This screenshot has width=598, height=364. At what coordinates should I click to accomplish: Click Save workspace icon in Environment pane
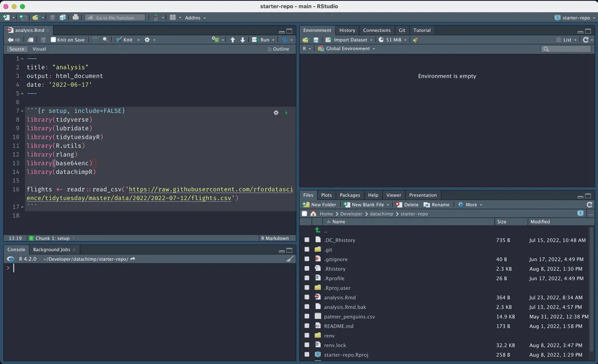click(x=316, y=40)
